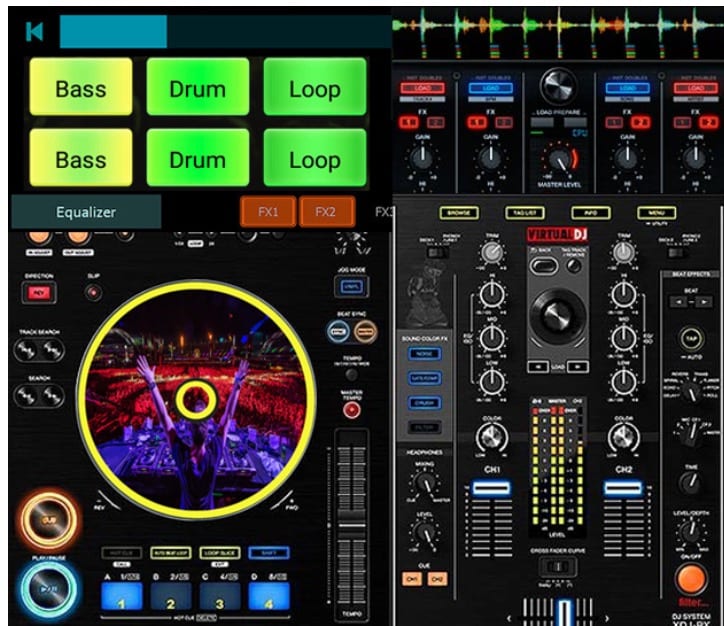
Task: Trigger the bottom-row Loop sample pad
Action: pos(315,158)
